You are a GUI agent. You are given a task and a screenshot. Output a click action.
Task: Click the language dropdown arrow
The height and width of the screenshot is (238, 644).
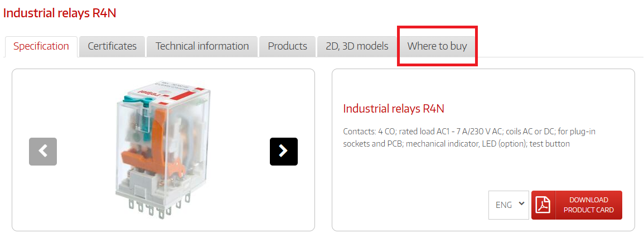pos(521,203)
